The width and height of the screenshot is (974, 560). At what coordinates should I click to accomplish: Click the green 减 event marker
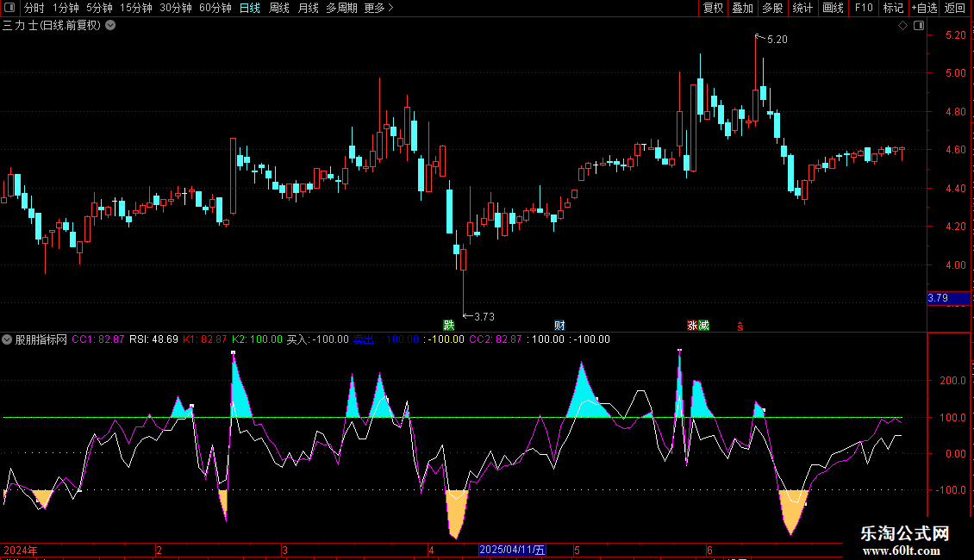point(704,326)
